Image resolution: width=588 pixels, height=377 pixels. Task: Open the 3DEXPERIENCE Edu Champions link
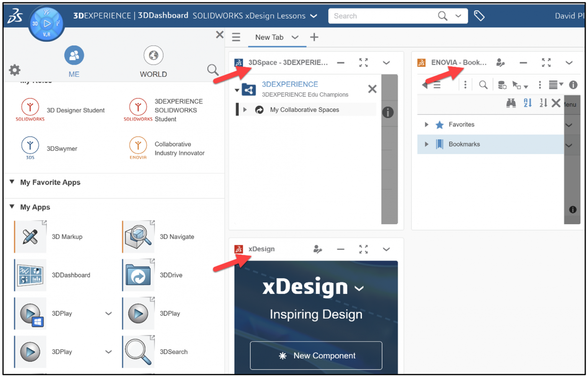(x=290, y=84)
